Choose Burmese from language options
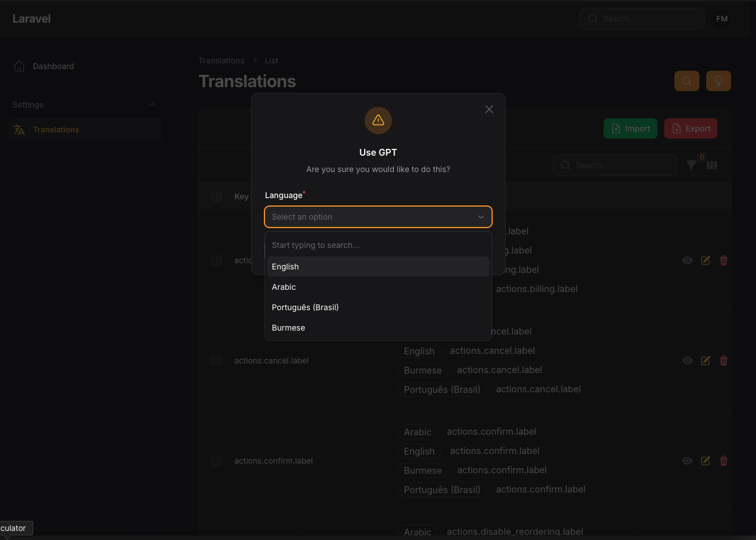 coord(378,328)
